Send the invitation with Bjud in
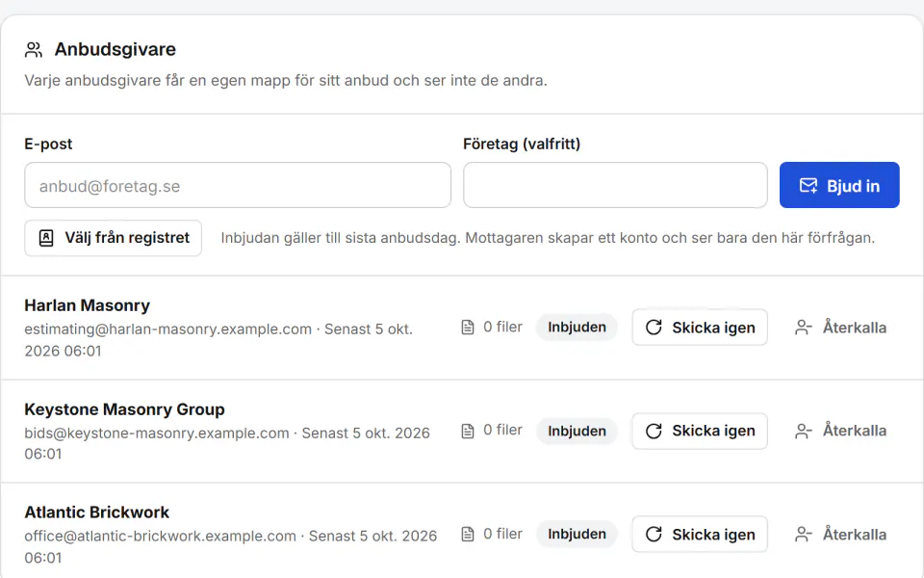Viewport: 924px width, 578px height. 839,185
